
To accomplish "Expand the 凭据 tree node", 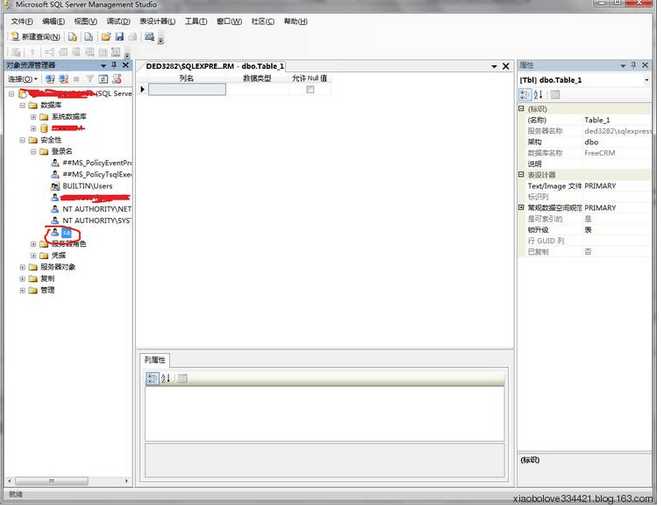I will (x=33, y=256).
